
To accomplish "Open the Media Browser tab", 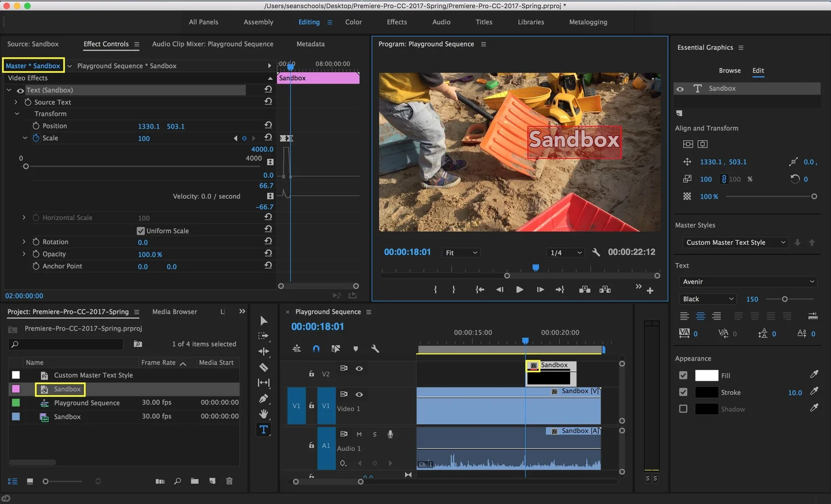I will tap(175, 312).
